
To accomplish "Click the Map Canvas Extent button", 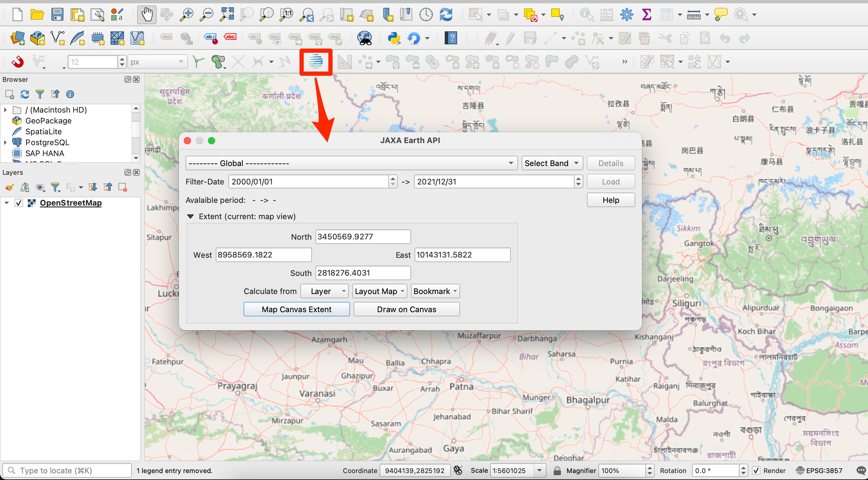I will point(296,309).
